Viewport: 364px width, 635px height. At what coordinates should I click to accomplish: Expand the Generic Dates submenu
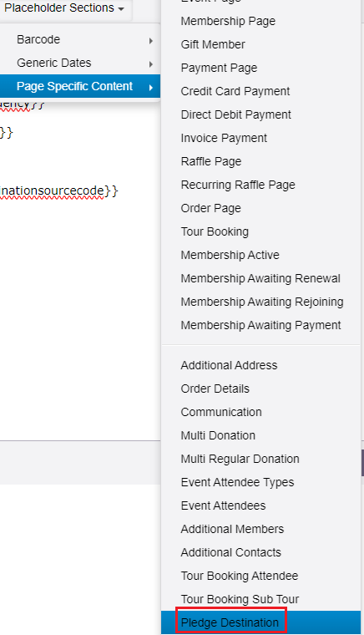click(80, 63)
